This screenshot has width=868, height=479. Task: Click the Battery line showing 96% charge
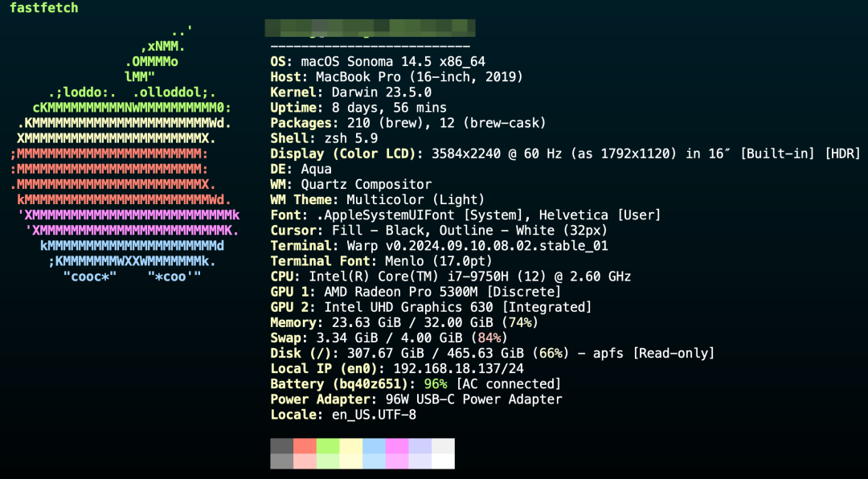coord(416,384)
